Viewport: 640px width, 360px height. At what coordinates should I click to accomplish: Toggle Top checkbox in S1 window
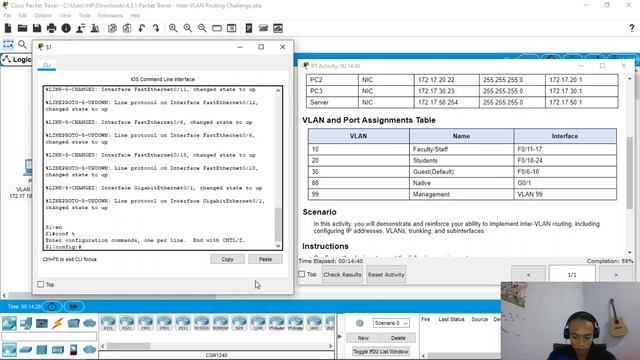40,284
